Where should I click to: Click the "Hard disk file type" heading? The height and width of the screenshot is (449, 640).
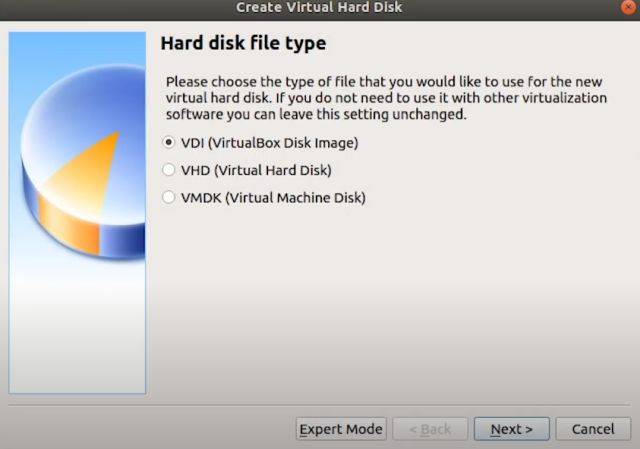(243, 44)
